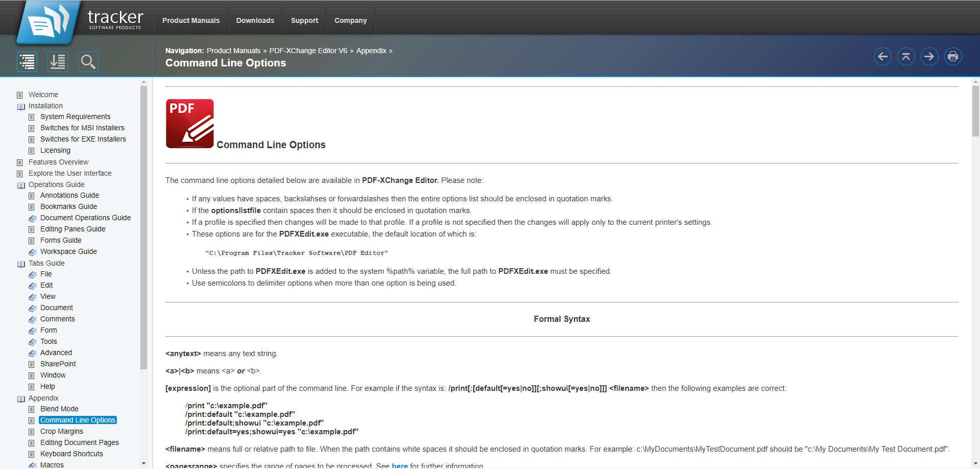Viewport: 980px width, 469px height.
Task: Open Annotations Guide topic
Action: [69, 195]
